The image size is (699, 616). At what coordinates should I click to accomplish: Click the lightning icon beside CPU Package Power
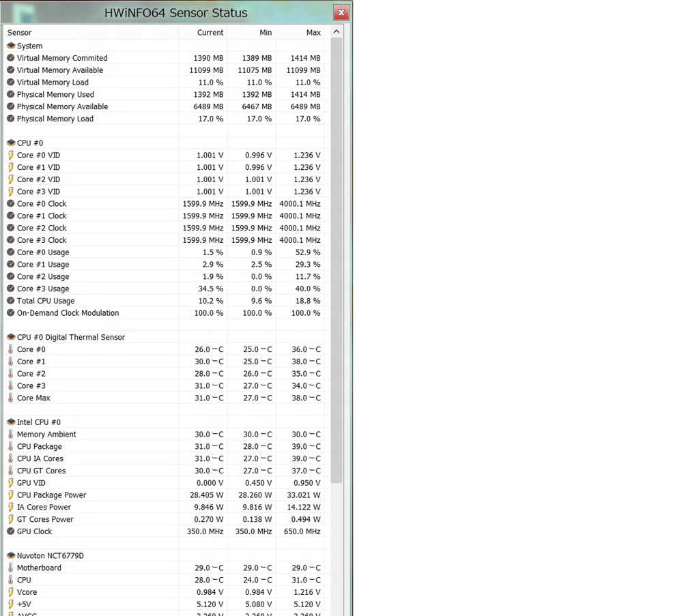point(11,495)
